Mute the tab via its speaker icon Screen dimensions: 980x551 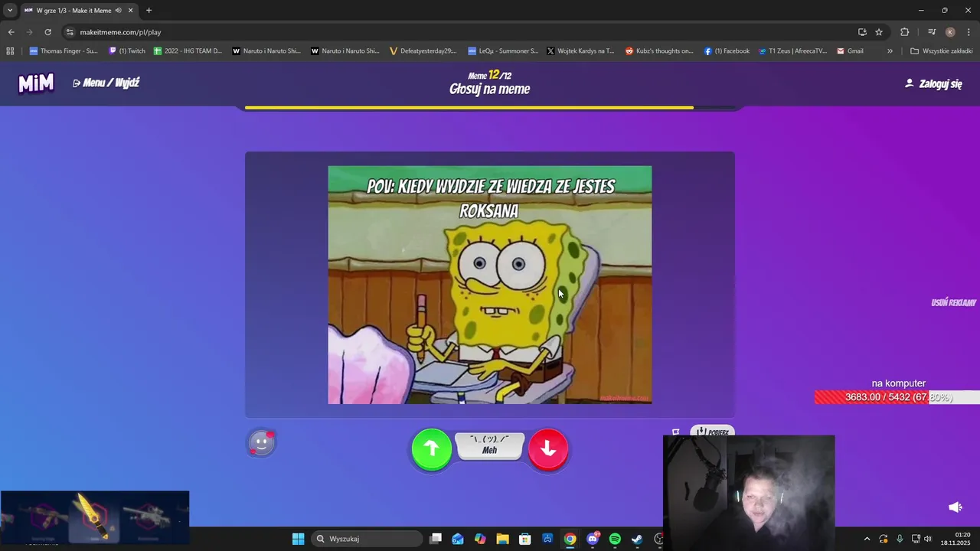click(x=118, y=11)
